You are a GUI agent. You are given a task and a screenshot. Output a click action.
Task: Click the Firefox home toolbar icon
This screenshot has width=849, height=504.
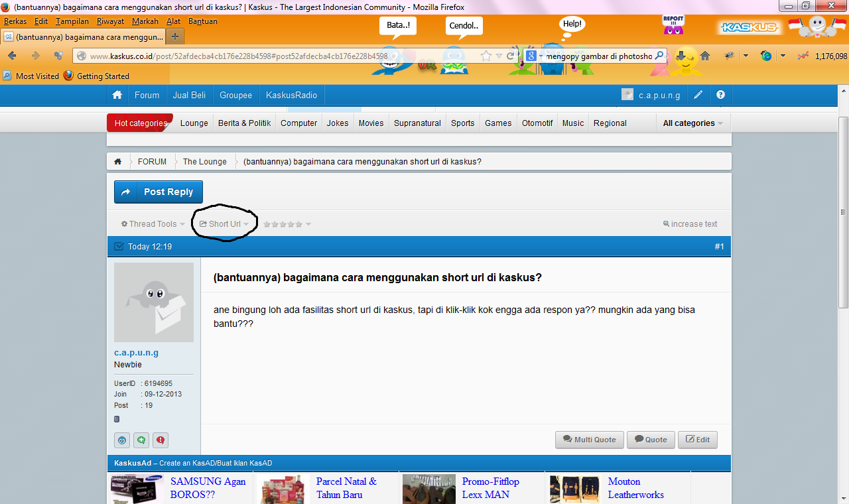(705, 56)
